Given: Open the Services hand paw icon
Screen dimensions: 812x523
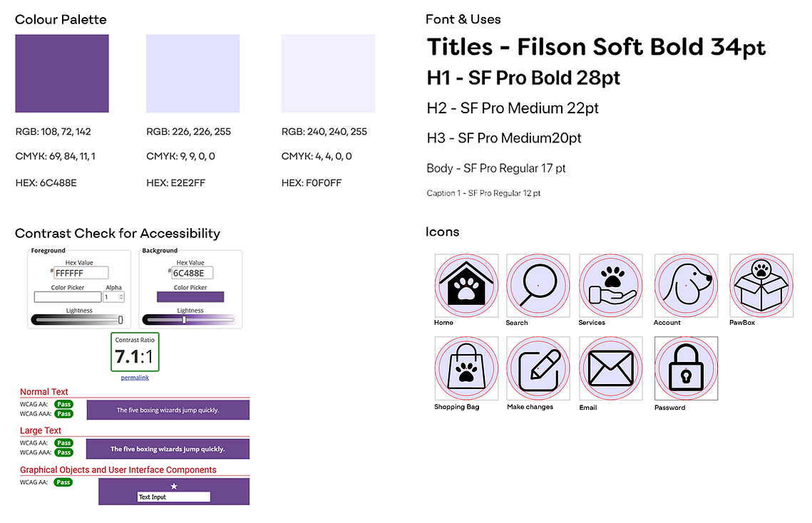Looking at the screenshot, I should click(x=610, y=285).
